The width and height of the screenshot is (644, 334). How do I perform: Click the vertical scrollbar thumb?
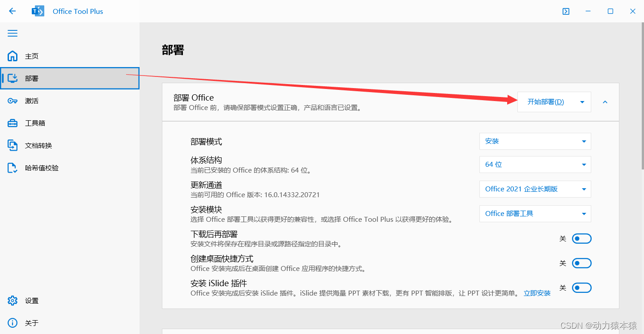pyautogui.click(x=642, y=96)
